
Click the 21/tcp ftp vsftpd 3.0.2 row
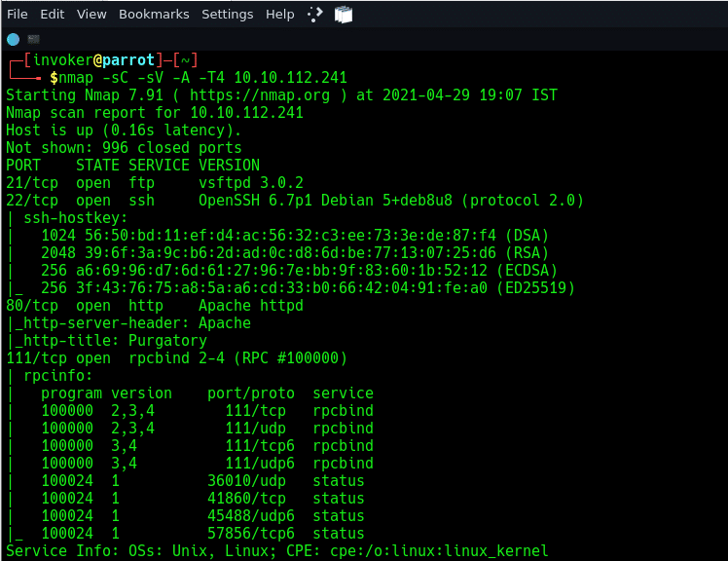pos(155,183)
